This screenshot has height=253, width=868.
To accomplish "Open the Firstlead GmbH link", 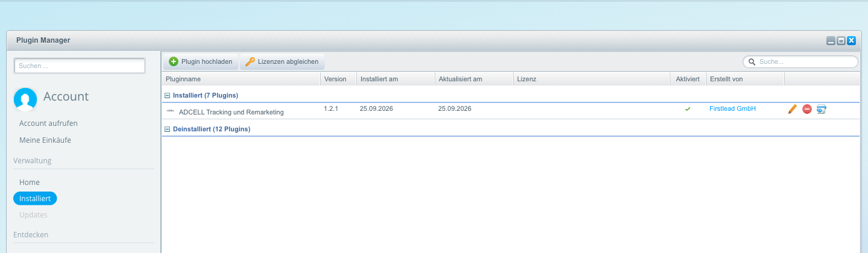I will pyautogui.click(x=732, y=108).
